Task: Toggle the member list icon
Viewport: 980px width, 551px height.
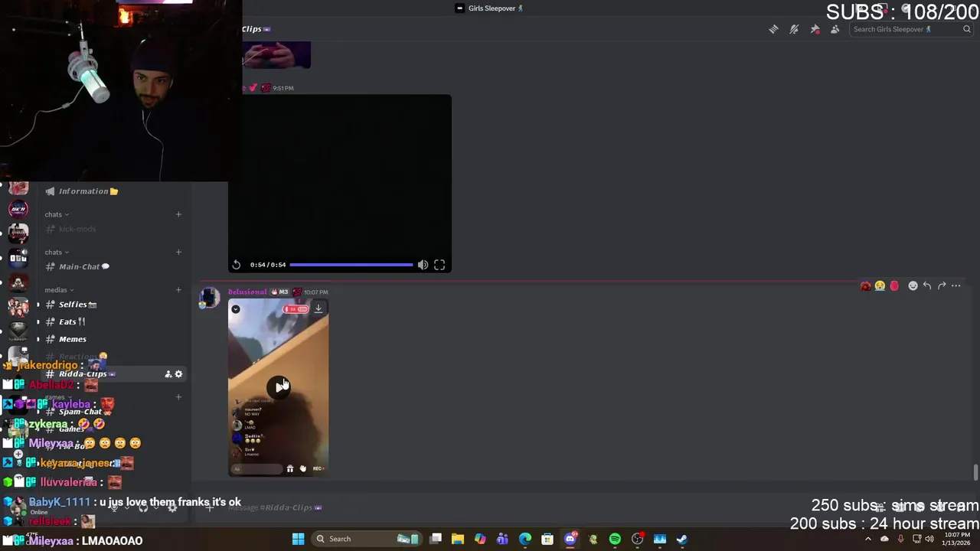Action: 835,29
